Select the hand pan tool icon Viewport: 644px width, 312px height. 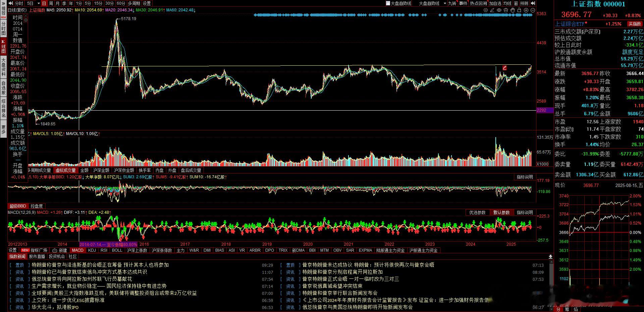click(x=513, y=10)
